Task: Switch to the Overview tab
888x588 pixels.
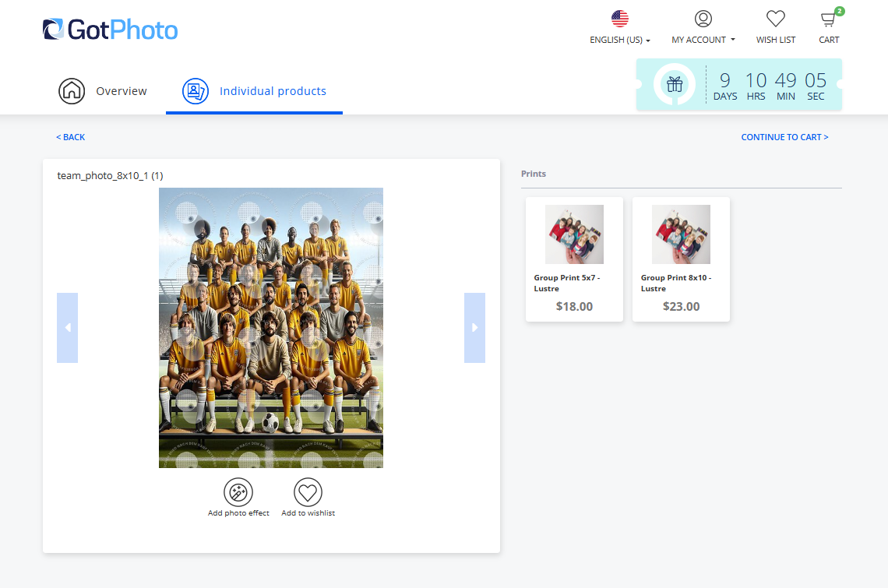Action: [103, 90]
